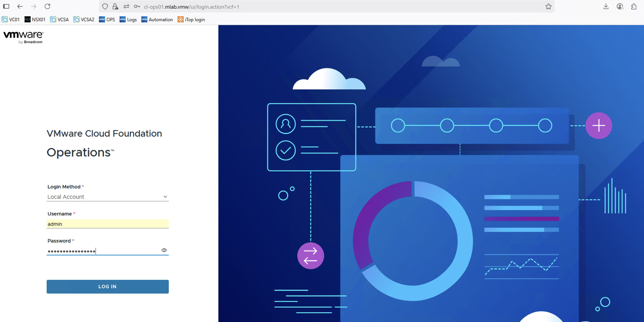Open the VCSA2 bookmark
Viewport: 644px width, 322px height.
click(x=84, y=19)
